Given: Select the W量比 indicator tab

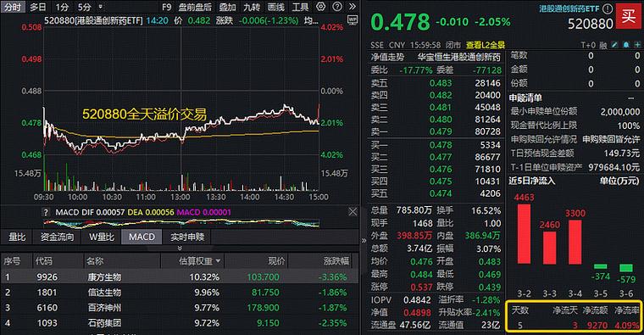Looking at the screenshot, I should 102,237.
